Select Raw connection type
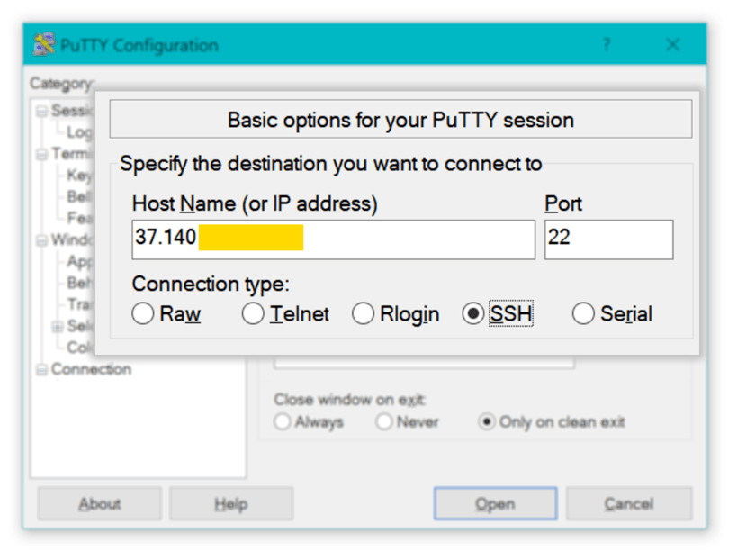Viewport: 738px width, 560px height. point(143,314)
